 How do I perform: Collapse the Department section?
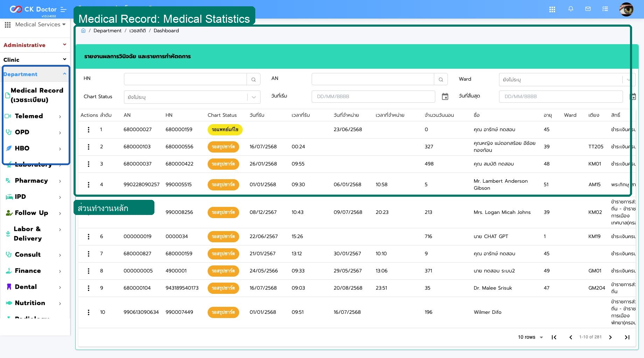coord(35,74)
